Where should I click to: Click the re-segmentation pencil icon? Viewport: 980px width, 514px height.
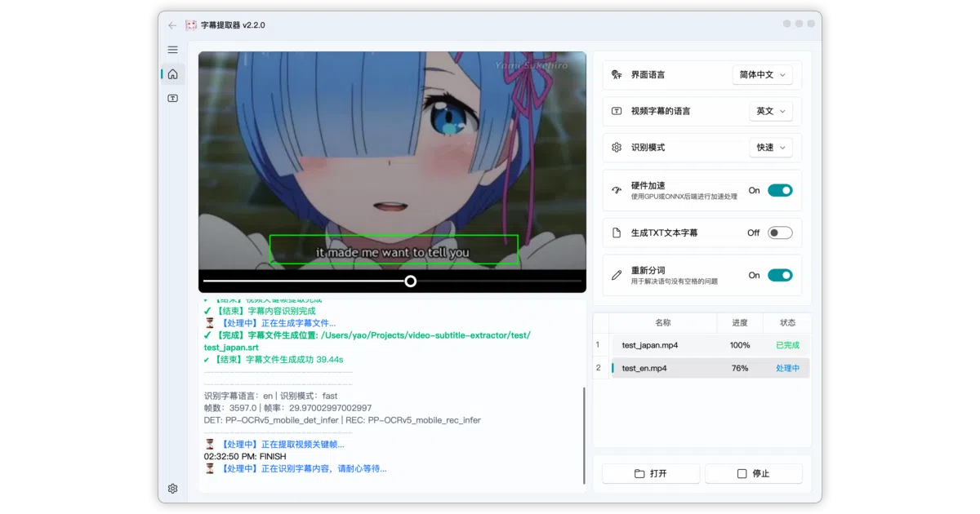tap(617, 275)
